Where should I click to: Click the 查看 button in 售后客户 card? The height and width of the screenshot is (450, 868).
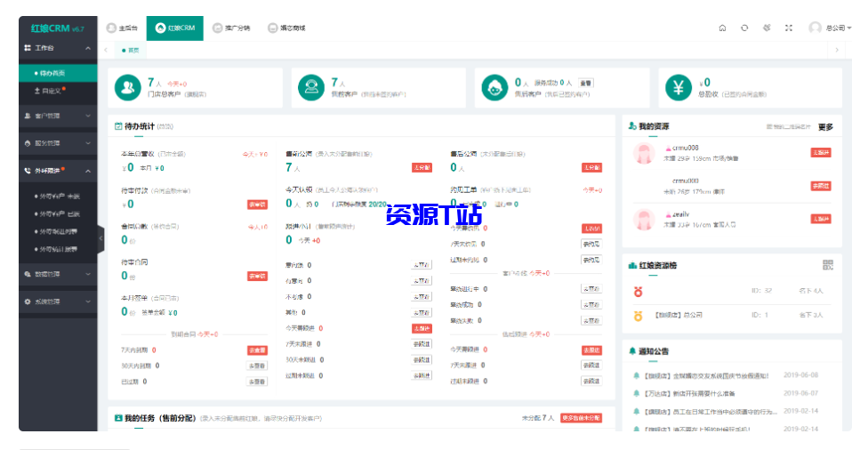tap(586, 83)
